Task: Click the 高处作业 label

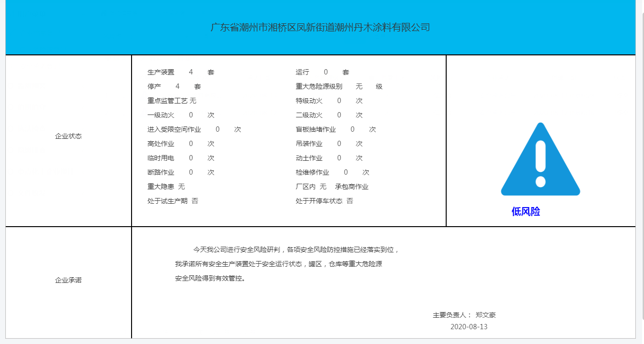Action: coord(161,144)
